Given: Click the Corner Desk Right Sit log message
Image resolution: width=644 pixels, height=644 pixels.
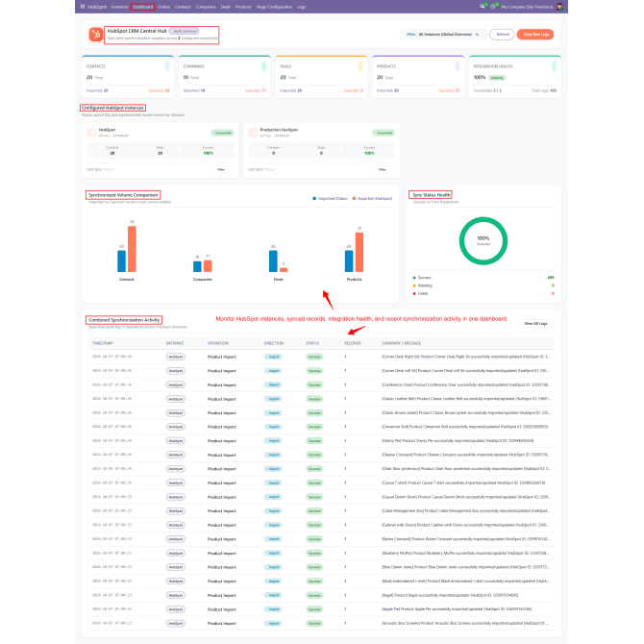Looking at the screenshot, I should [466, 357].
